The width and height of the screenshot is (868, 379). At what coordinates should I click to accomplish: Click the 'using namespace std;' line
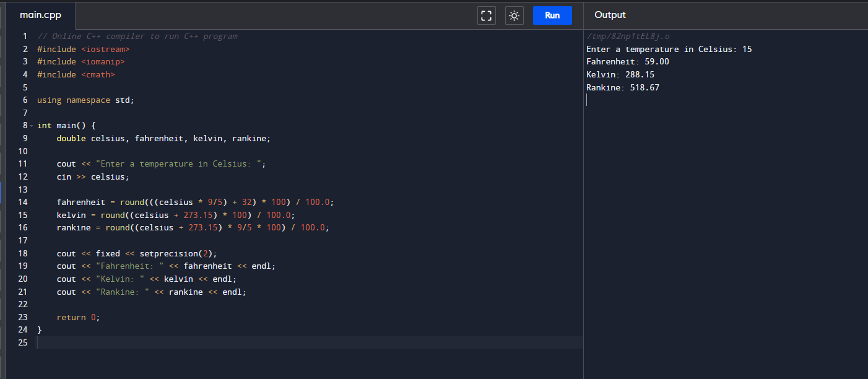(x=85, y=100)
